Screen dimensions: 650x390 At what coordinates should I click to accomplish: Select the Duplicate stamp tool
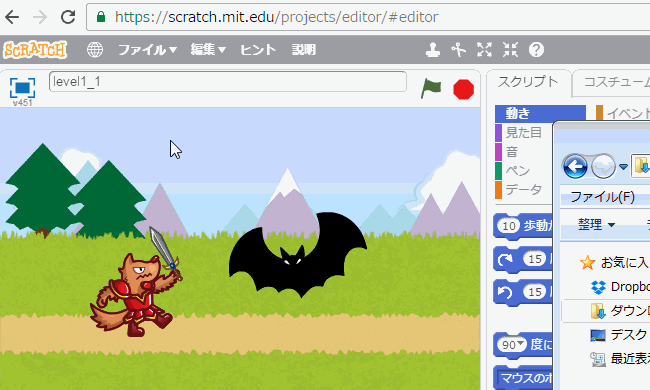click(433, 50)
